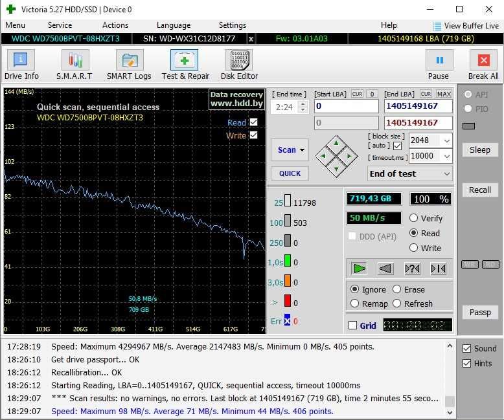Open SMART Logs
Viewport: 504px width, 420px height.
pos(130,60)
